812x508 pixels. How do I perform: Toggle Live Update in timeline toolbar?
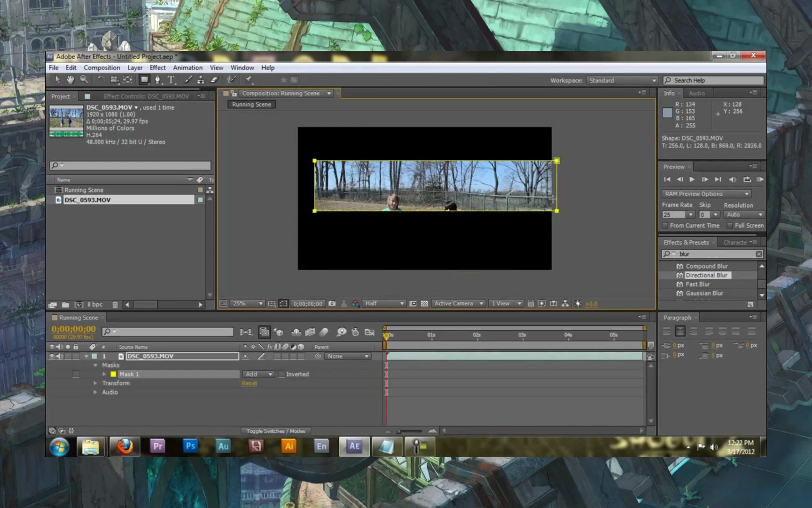click(264, 332)
